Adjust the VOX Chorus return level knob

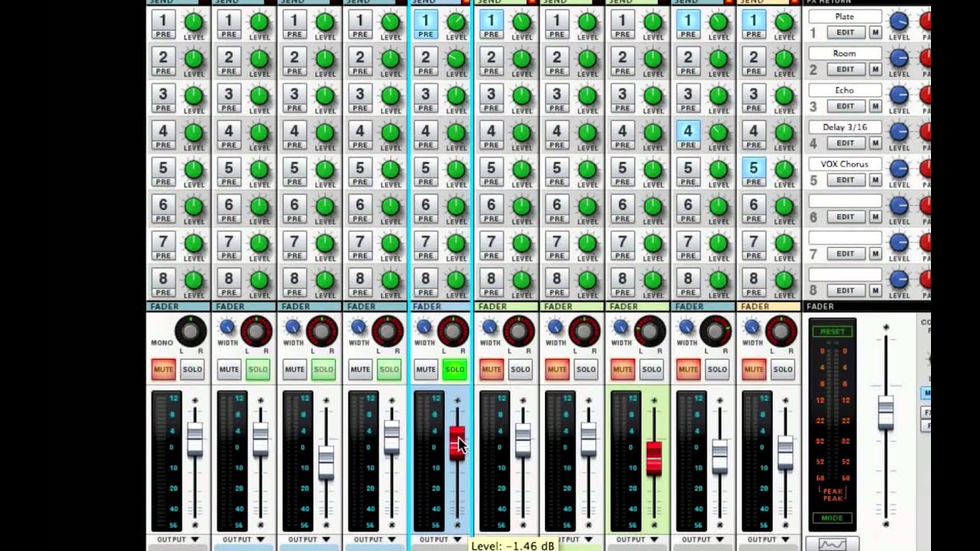pyautogui.click(x=899, y=168)
